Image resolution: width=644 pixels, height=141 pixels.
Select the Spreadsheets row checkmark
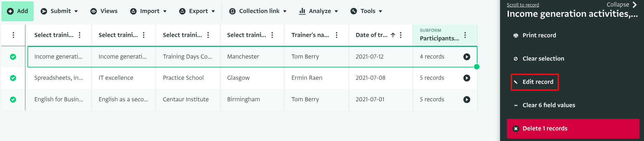point(13,78)
